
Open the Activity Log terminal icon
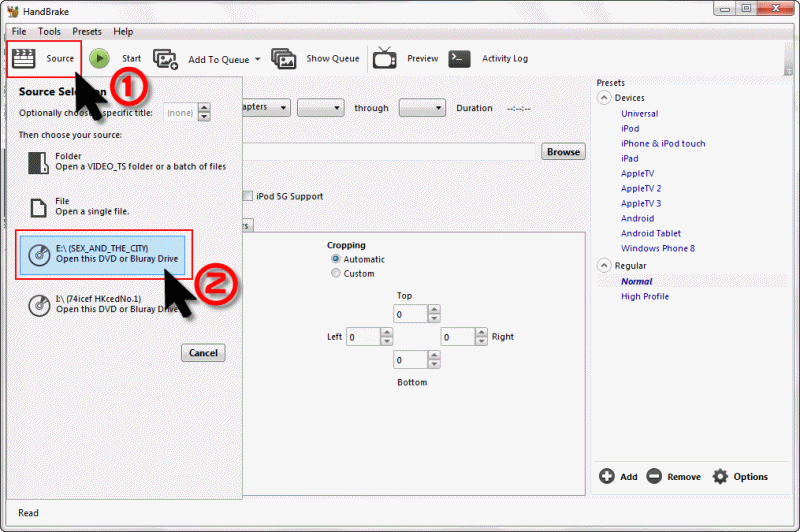460,59
